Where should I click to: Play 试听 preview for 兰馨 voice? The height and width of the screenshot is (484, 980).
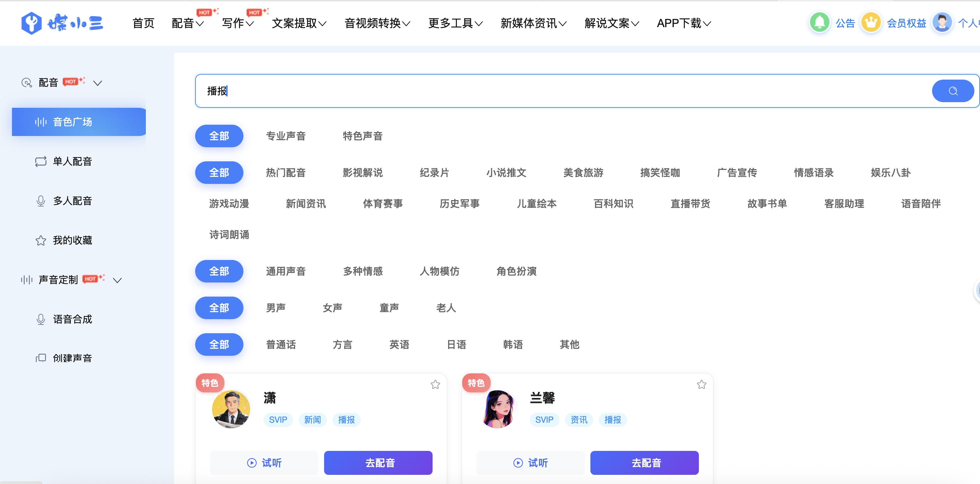pyautogui.click(x=530, y=463)
